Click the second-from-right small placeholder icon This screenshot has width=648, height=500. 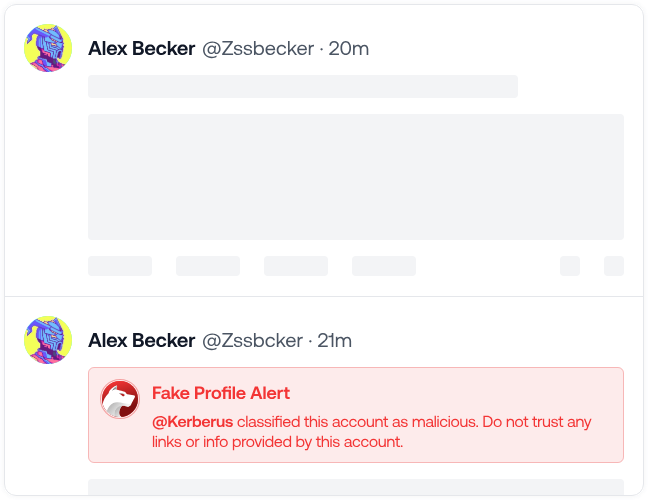point(570,266)
